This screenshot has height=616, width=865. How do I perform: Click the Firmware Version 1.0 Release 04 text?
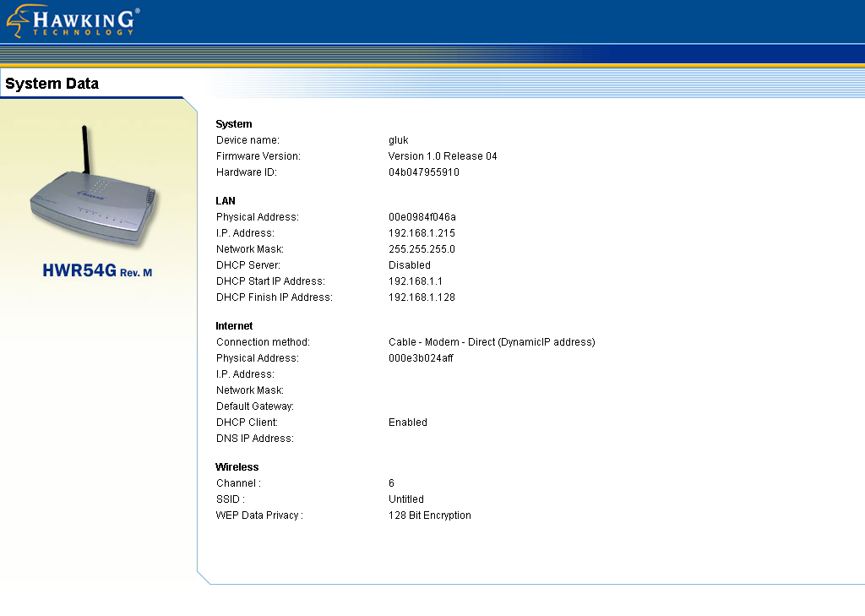[x=442, y=155]
